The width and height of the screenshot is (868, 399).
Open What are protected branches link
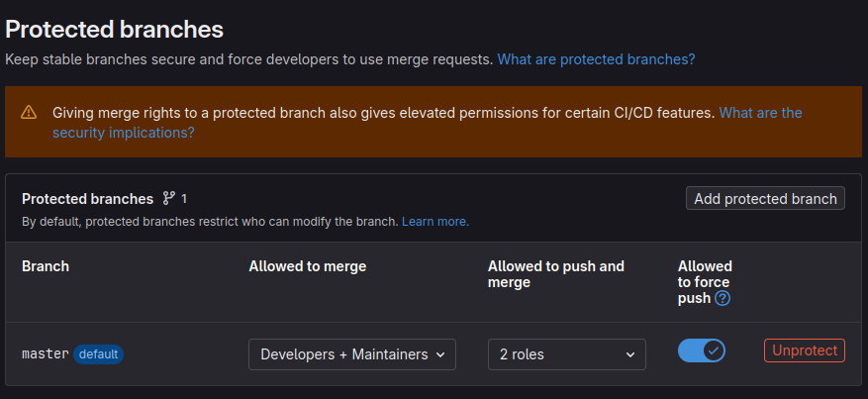(x=596, y=59)
